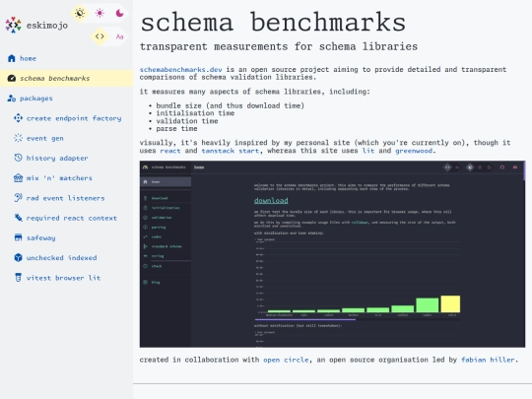Click the required react context plug icon
Image resolution: width=532 pixels, height=399 pixels.
tap(18, 218)
